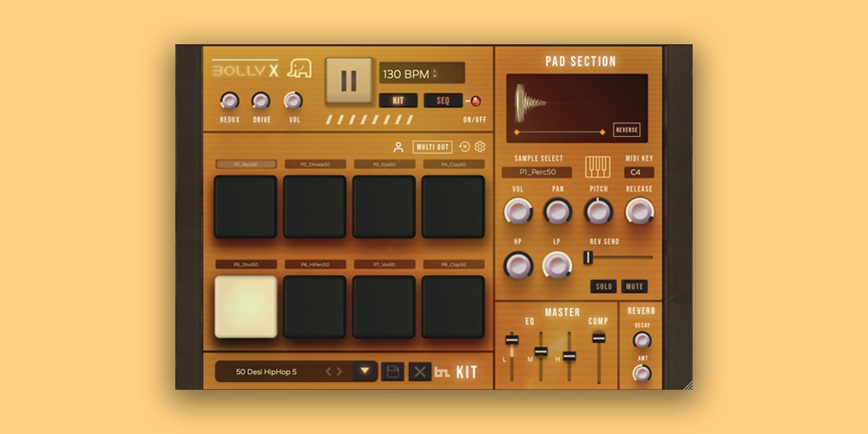Delete the kit with the X icon
Viewport: 868px width, 434px height.
[x=420, y=372]
